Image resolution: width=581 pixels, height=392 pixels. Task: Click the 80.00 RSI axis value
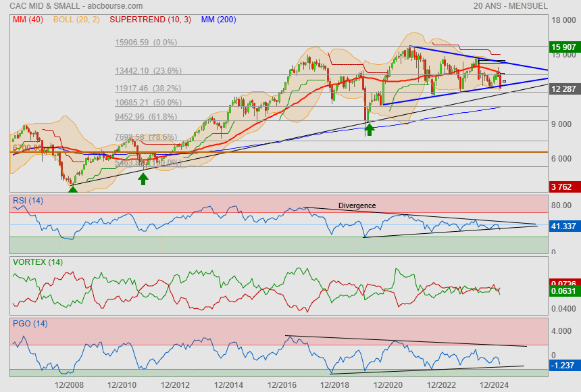click(561, 205)
